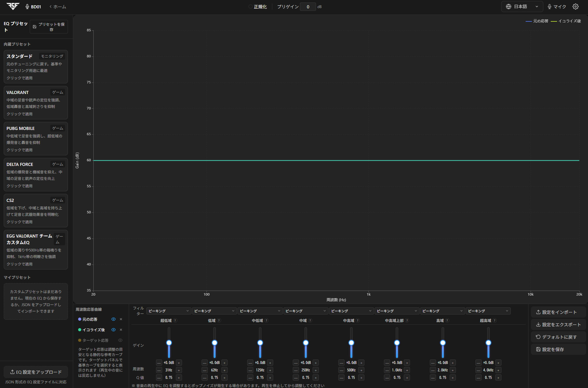
Task: Open the マイク microphone option
Action: click(557, 7)
